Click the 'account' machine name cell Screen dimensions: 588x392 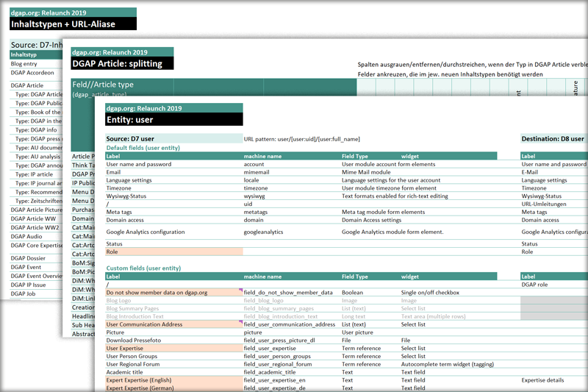(254, 164)
